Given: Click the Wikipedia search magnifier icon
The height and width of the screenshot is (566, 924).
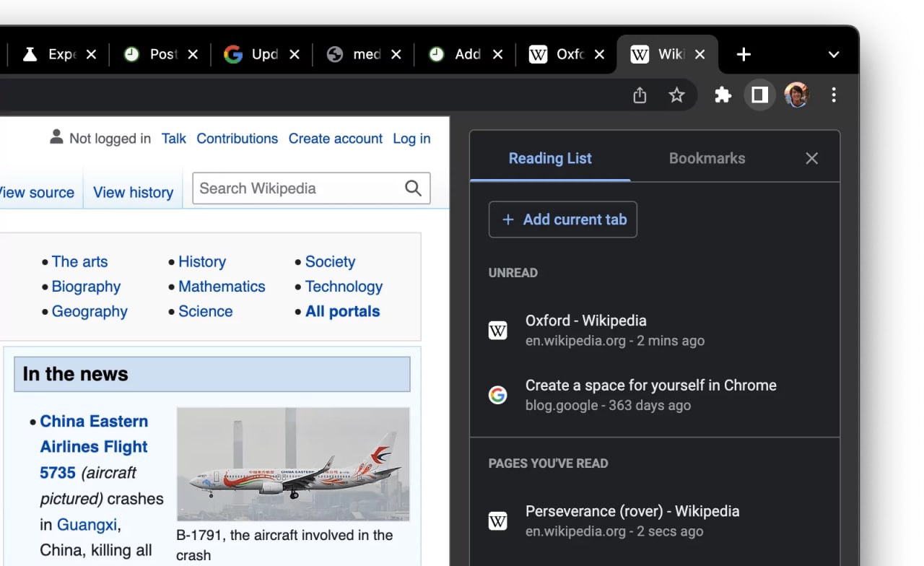Looking at the screenshot, I should [x=413, y=188].
